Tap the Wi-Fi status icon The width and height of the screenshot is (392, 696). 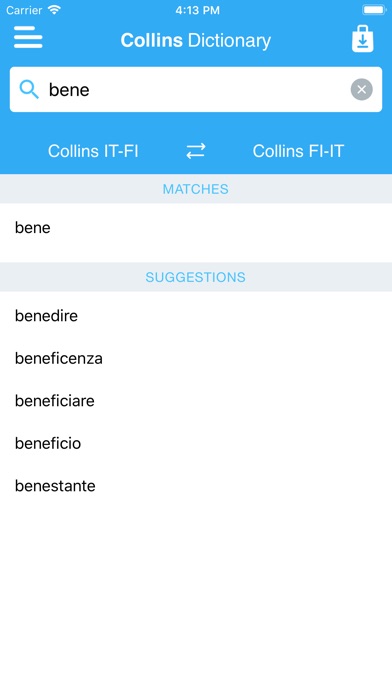(54, 10)
